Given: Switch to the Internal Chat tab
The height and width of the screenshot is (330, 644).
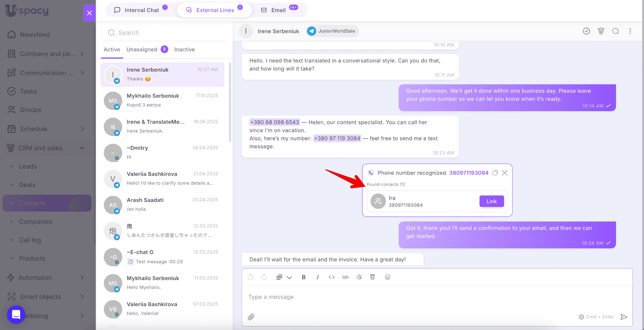Looking at the screenshot, I should point(141,10).
